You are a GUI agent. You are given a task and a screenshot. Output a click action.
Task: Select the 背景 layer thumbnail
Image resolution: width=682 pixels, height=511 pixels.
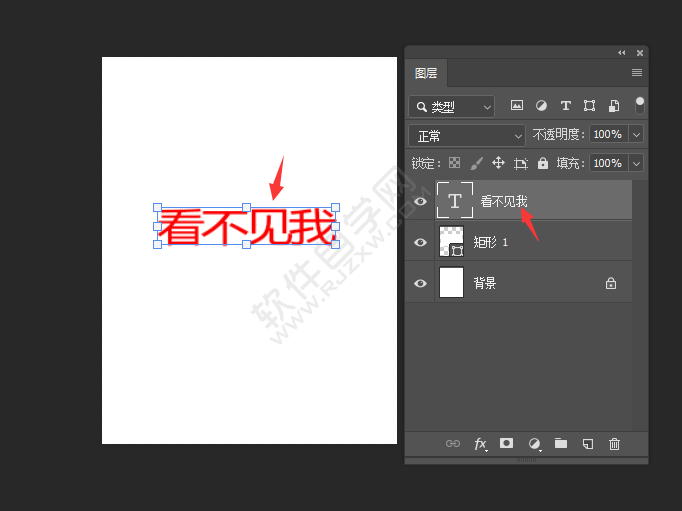click(x=451, y=282)
